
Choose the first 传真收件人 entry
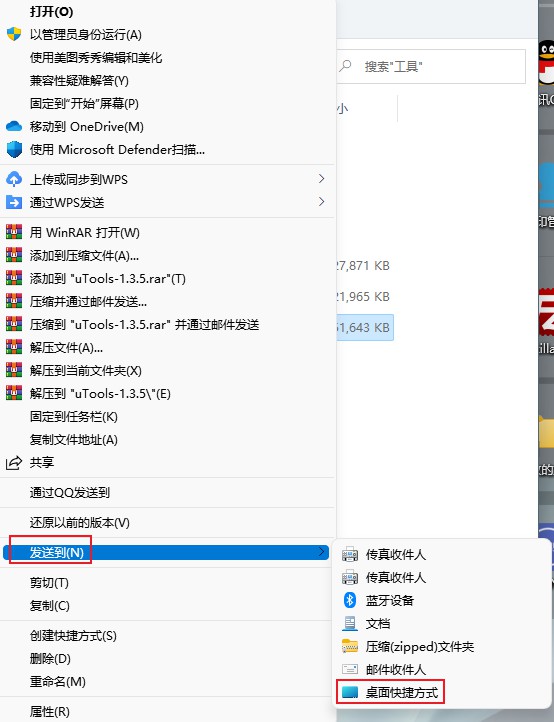click(396, 554)
